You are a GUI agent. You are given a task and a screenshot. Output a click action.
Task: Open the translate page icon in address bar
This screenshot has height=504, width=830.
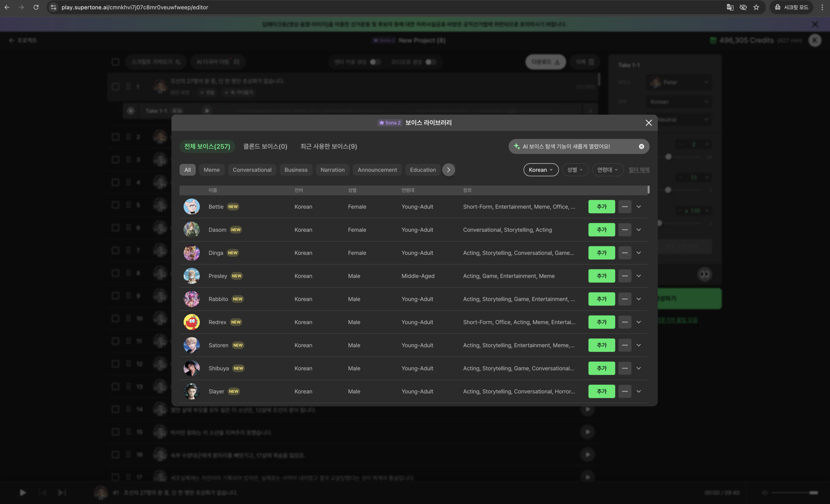tap(730, 7)
